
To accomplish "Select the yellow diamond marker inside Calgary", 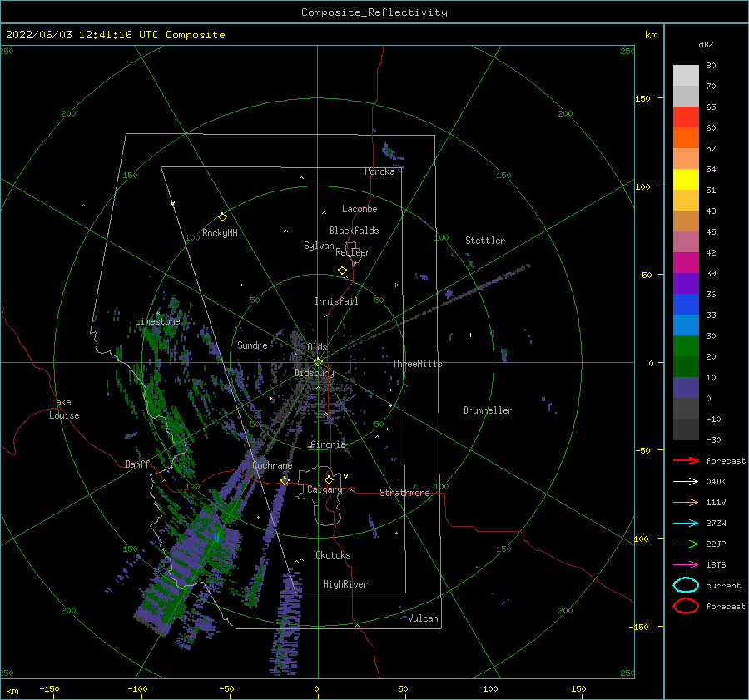I will [329, 479].
